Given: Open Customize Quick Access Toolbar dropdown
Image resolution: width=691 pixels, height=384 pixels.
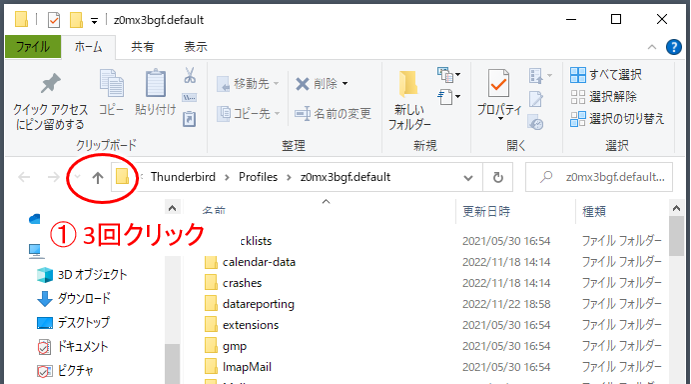Looking at the screenshot, I should point(94,20).
